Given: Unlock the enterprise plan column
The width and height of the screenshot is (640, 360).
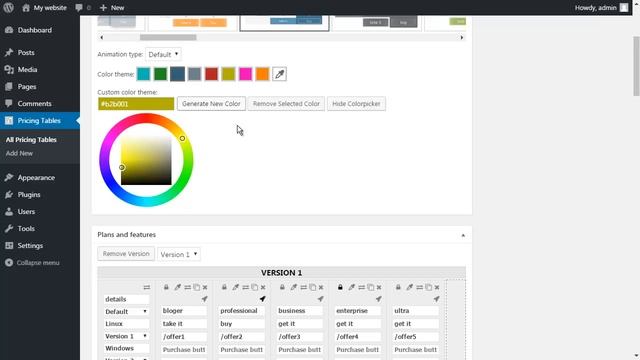Looking at the screenshot, I should (340, 287).
